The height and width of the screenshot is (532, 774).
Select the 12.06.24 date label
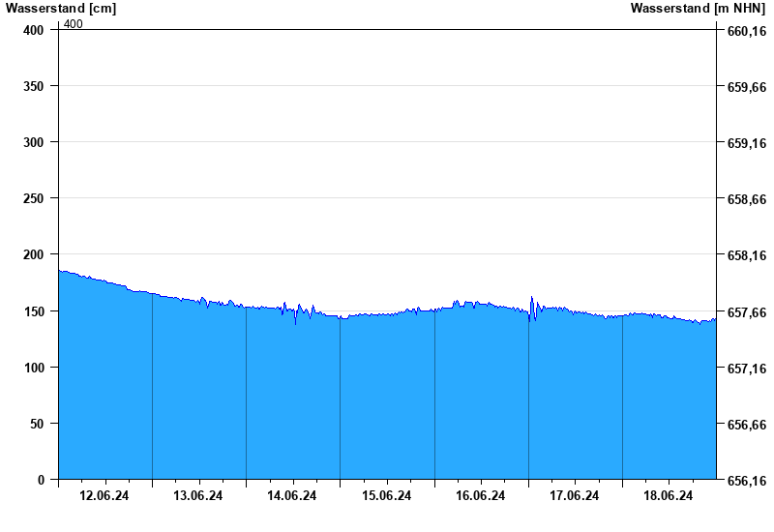[x=104, y=496]
